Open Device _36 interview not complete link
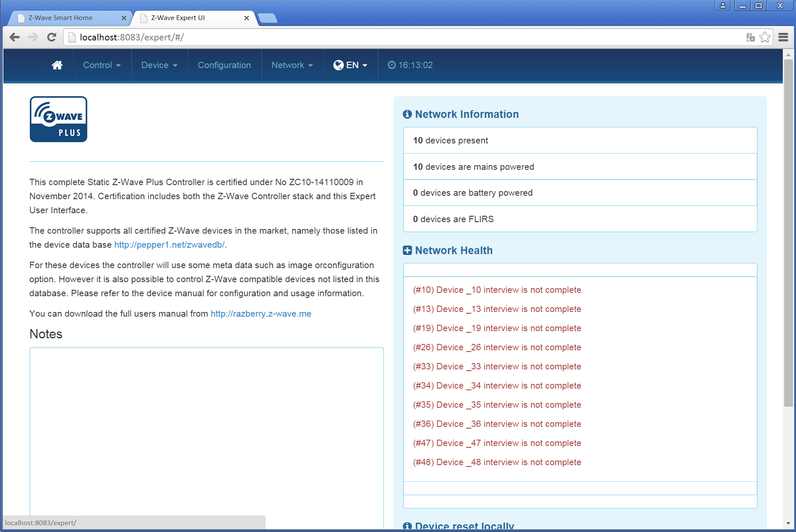The width and height of the screenshot is (796, 532). [497, 424]
